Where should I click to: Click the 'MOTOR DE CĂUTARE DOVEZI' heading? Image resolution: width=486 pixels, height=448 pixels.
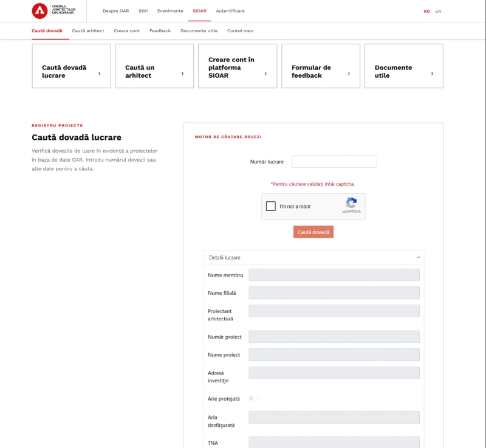coord(228,137)
